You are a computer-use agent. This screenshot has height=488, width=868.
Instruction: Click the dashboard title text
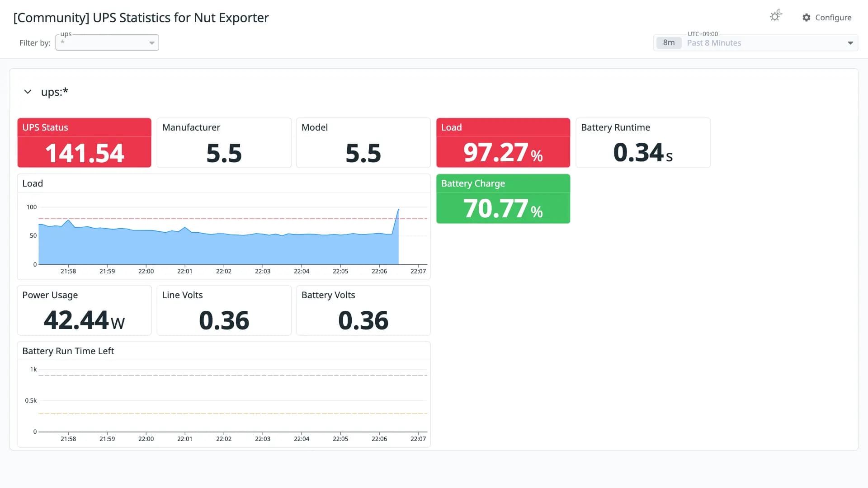(x=141, y=18)
